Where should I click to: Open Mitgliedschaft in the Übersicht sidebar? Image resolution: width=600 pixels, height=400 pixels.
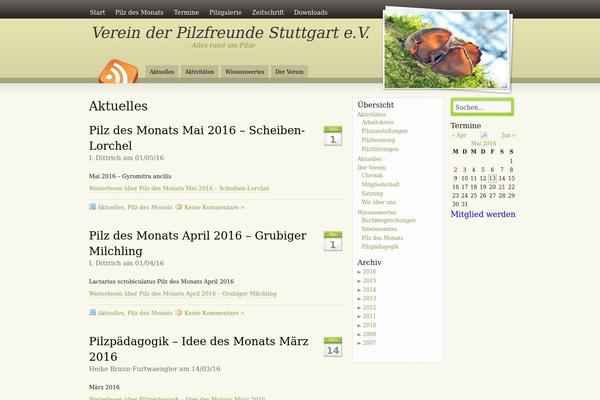click(380, 184)
